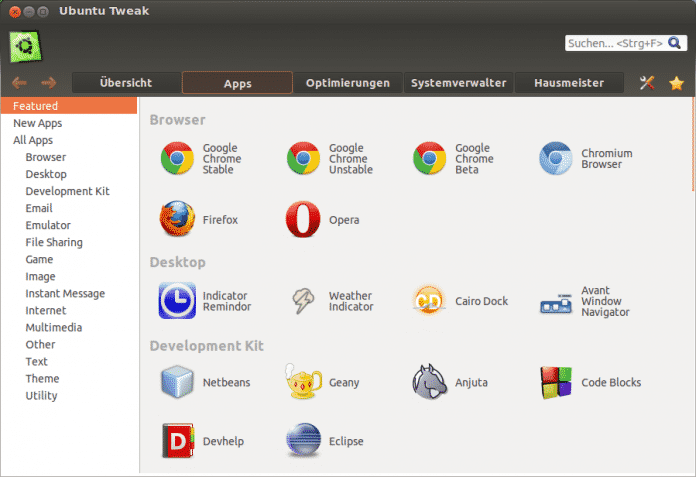Select the Weather Indicator lightning icon
Screen dimensions: 696x477
click(x=303, y=300)
